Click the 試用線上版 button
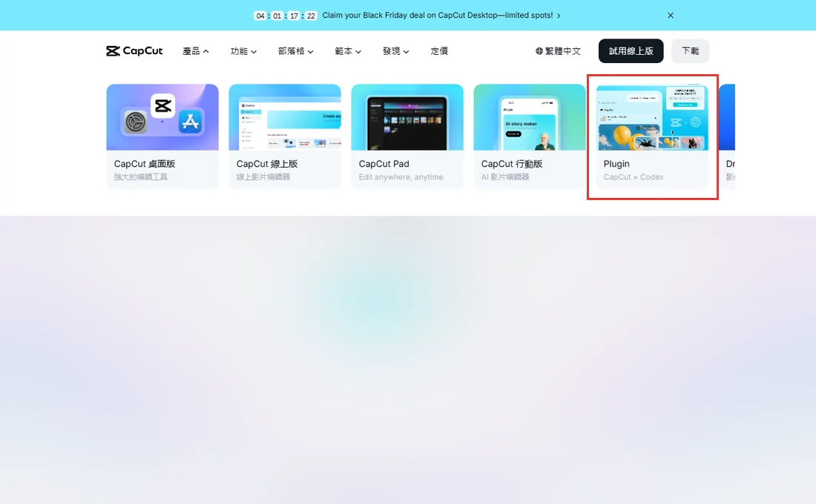 (631, 51)
